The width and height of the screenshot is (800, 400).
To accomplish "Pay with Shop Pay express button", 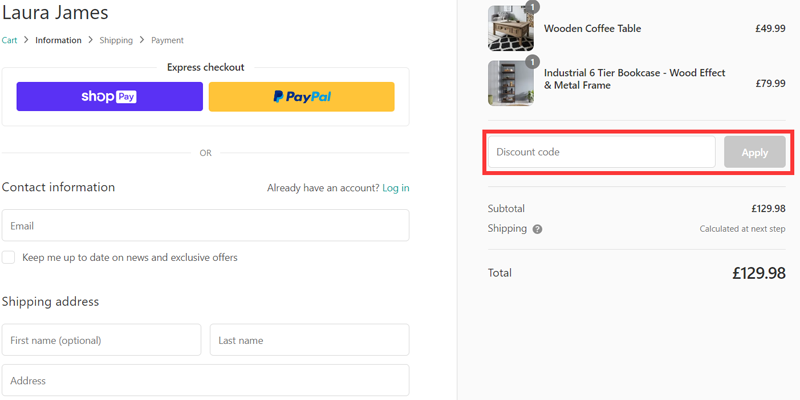I will [110, 96].
